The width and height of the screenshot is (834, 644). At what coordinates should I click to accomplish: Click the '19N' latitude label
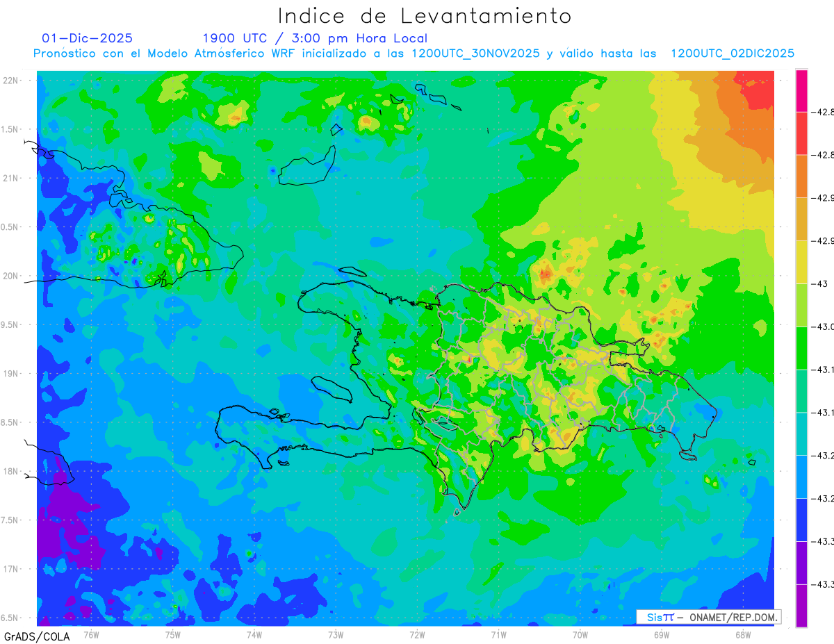[10, 373]
